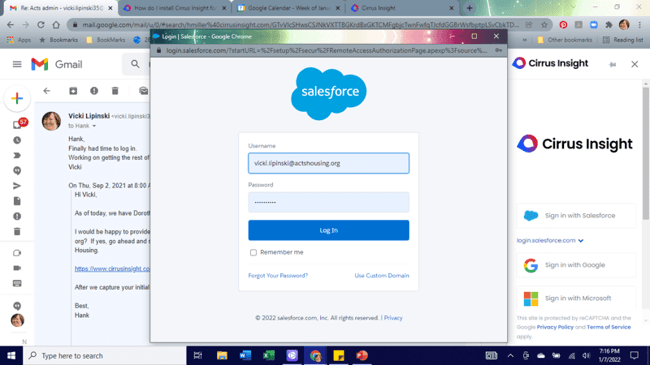Click Use Custom Domain link
This screenshot has height=365, width=650.
[382, 275]
